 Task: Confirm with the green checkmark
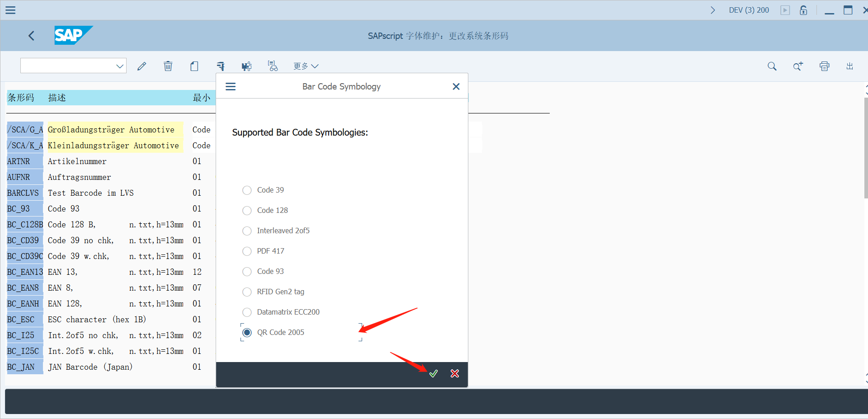point(434,373)
